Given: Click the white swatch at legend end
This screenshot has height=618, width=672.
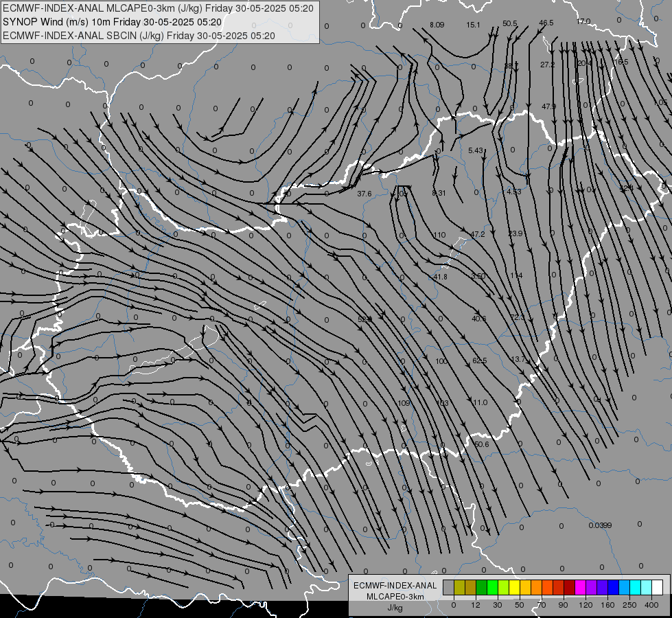Looking at the screenshot, I should point(658,588).
